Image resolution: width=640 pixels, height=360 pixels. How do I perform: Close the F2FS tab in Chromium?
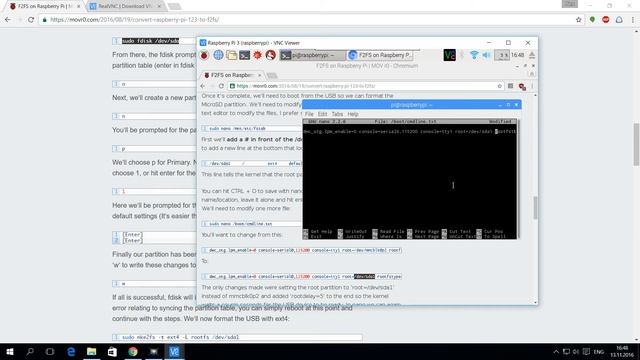coord(259,75)
